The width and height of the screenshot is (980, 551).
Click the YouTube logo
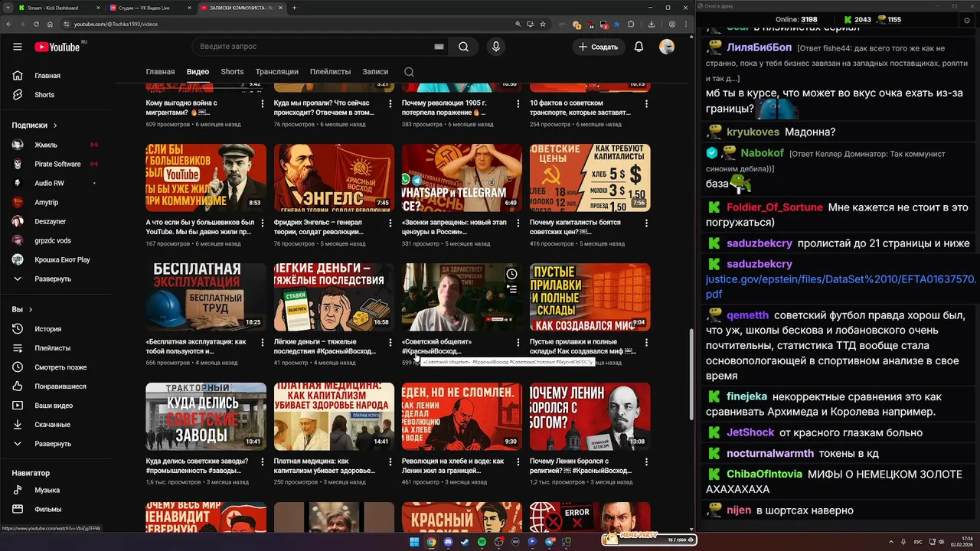coord(57,47)
